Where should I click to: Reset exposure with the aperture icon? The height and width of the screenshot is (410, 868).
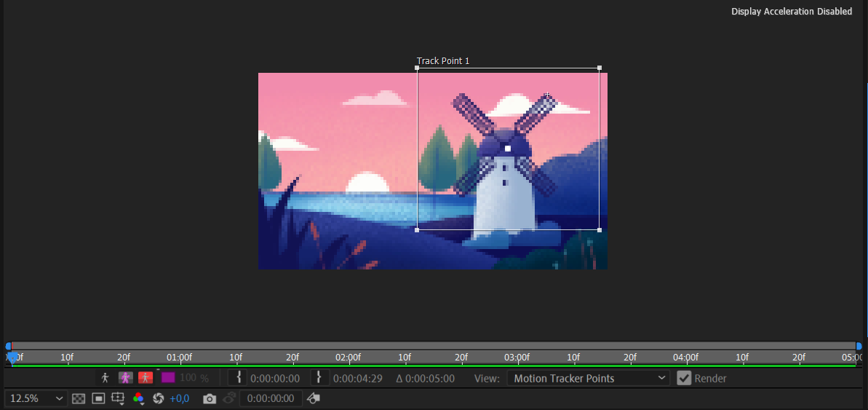159,398
